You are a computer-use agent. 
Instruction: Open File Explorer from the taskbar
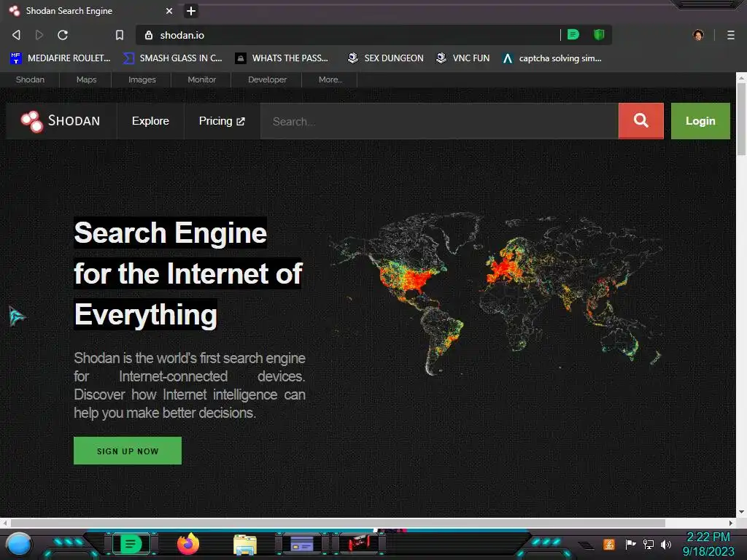(x=245, y=545)
